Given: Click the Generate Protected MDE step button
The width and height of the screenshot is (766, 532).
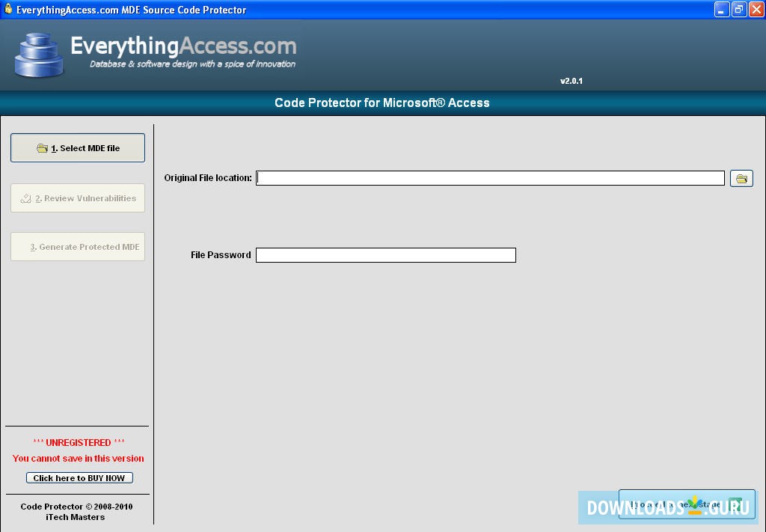Looking at the screenshot, I should 78,247.
